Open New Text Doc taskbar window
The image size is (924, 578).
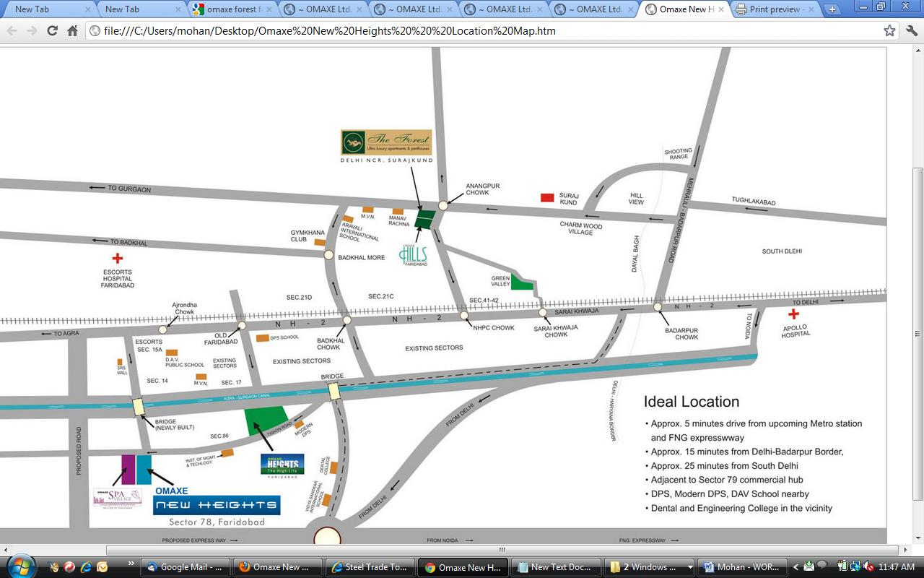pyautogui.click(x=557, y=567)
